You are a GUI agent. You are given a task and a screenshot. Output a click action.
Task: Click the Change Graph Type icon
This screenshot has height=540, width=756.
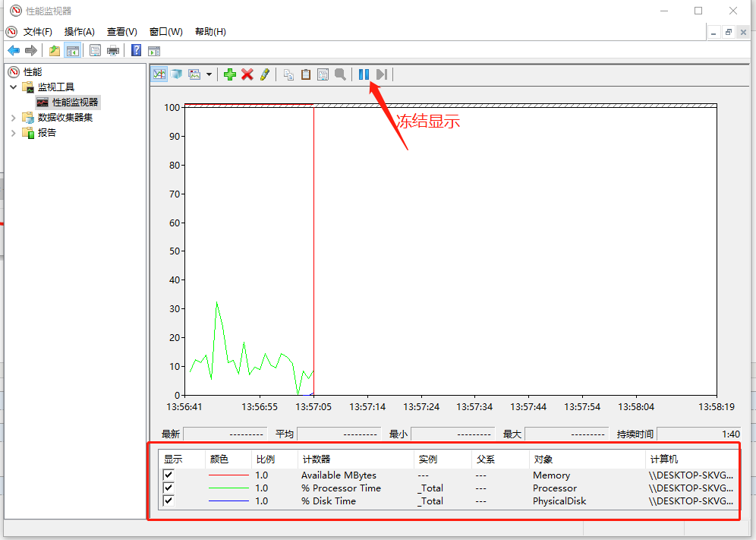(194, 74)
